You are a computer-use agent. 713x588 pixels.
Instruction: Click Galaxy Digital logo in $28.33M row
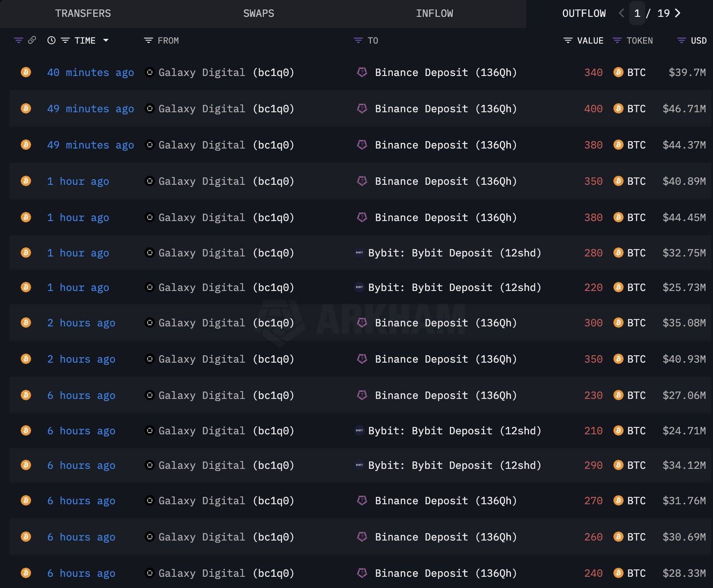149,573
